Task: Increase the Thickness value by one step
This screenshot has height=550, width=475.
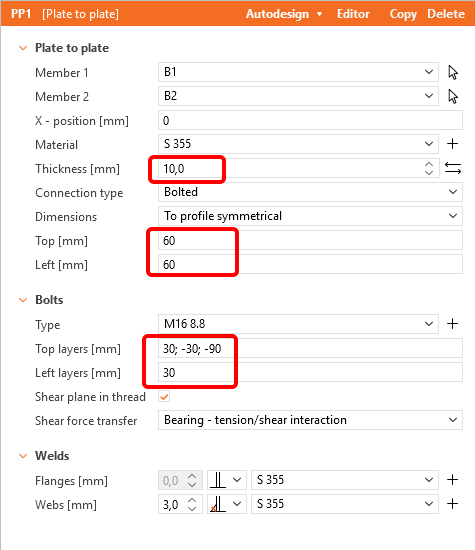Action: click(429, 164)
